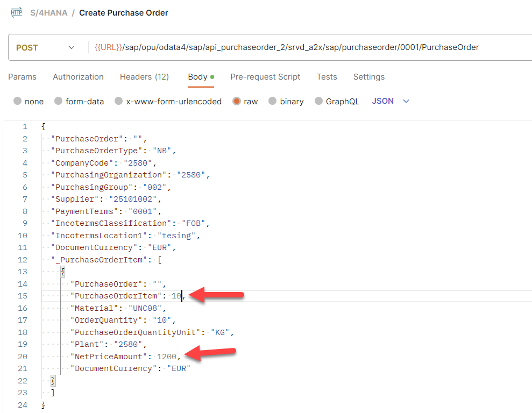Click the "NB" value
Screen dimensions: 532x413
162,151
